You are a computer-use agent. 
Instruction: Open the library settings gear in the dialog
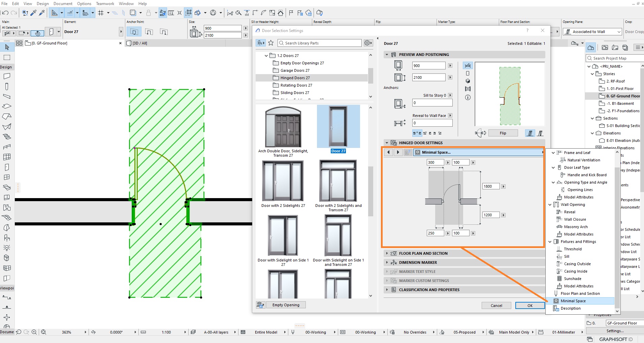(x=368, y=43)
